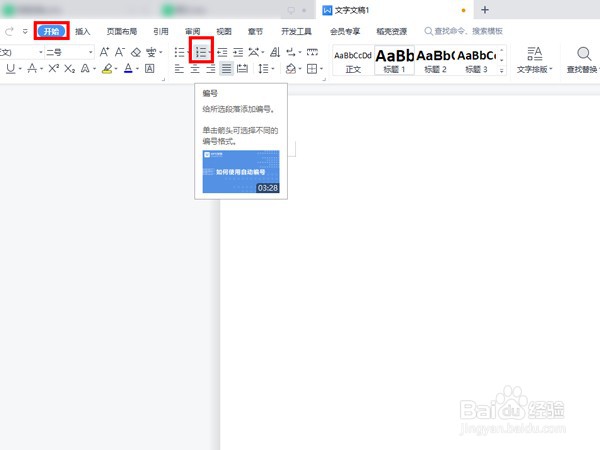This screenshot has height=450, width=600.
Task: Toggle justified alignment
Action: [227, 69]
